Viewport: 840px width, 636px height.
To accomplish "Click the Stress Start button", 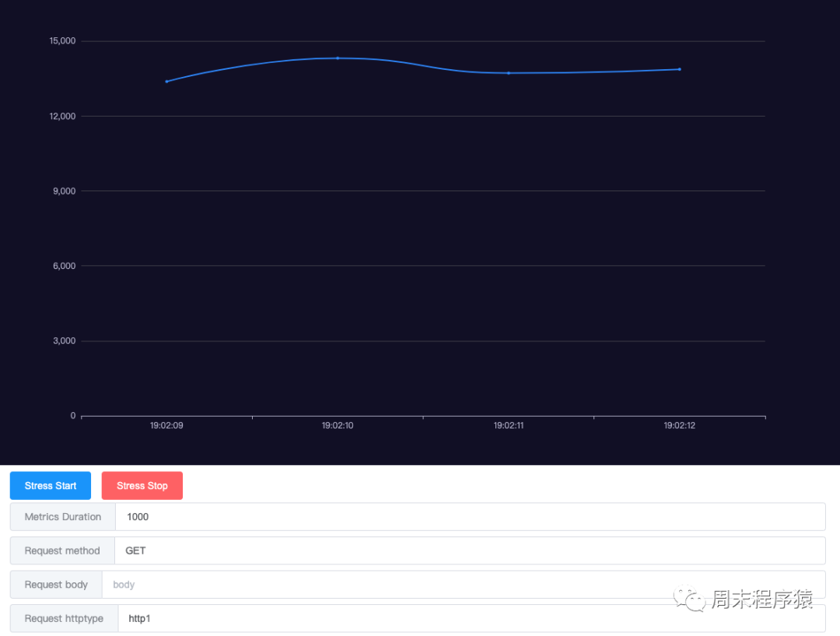I will point(51,486).
